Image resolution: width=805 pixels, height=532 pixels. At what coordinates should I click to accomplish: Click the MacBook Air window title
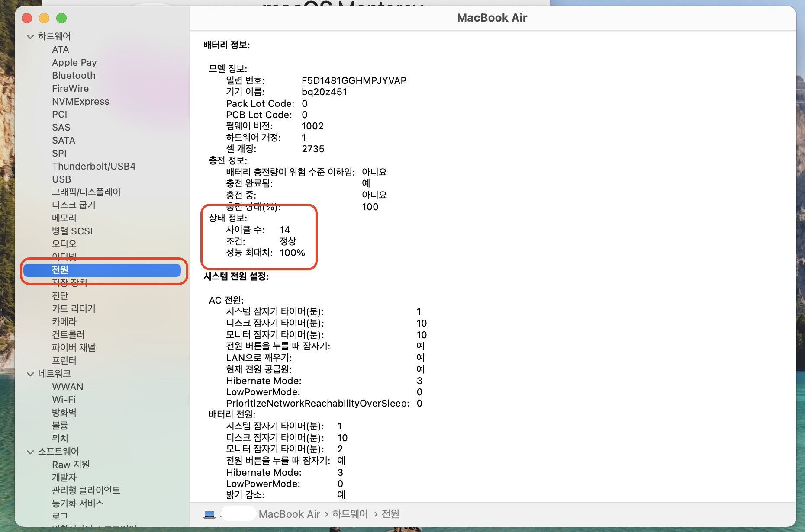[492, 18]
